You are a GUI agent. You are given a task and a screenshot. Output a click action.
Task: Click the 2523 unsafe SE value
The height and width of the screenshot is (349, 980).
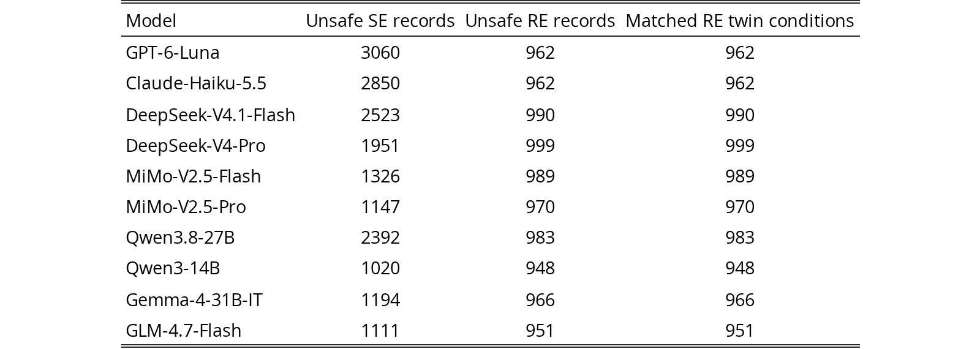click(380, 115)
